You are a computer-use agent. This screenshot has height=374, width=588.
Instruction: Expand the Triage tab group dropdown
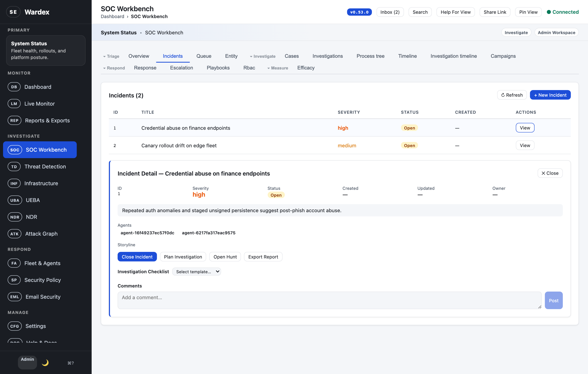pyautogui.click(x=105, y=56)
